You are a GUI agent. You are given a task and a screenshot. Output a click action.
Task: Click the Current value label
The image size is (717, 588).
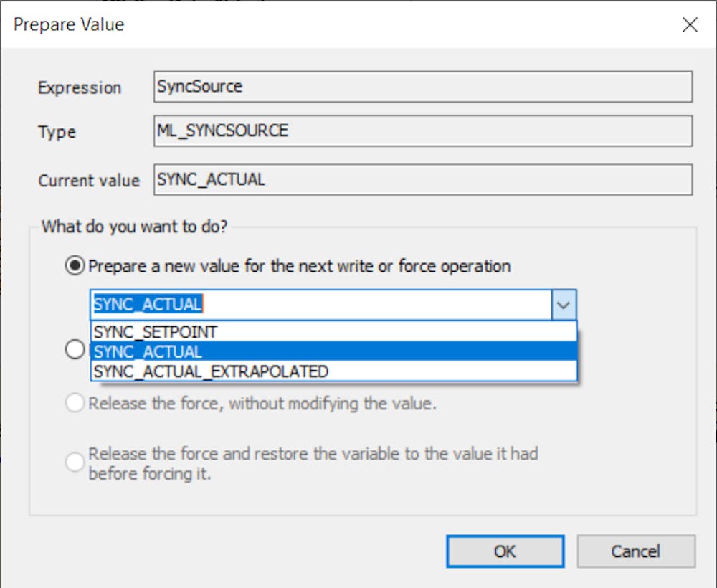coord(88,181)
